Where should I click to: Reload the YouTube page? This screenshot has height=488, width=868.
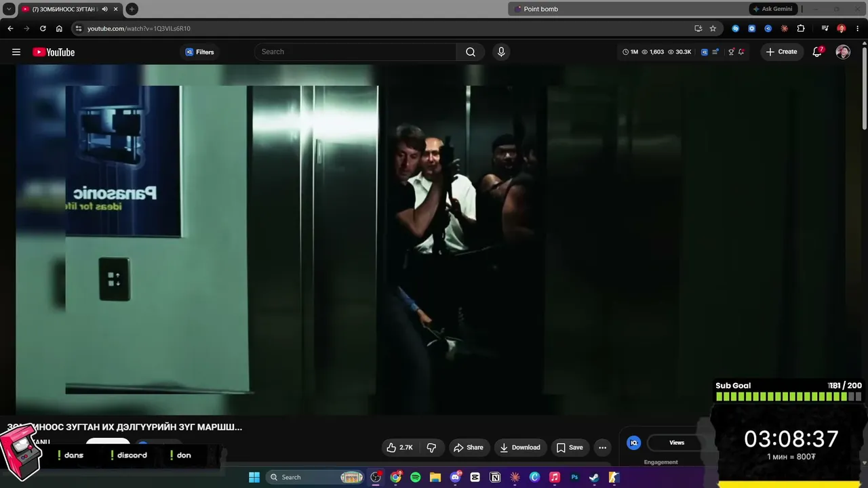[x=43, y=28]
